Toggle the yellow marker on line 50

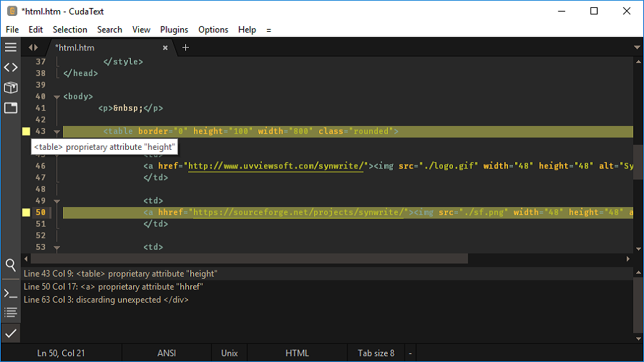point(27,212)
